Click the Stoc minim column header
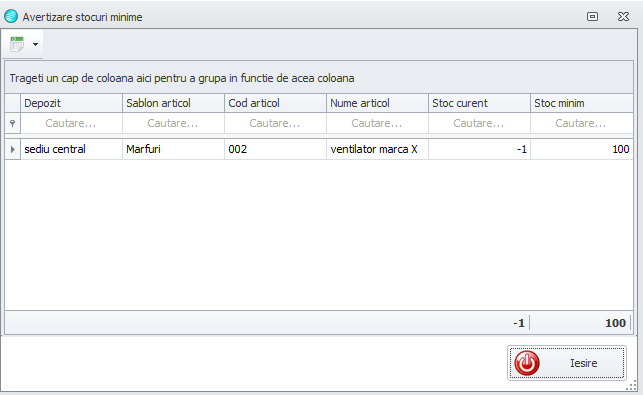Image resolution: width=643 pixels, height=395 pixels. [582, 103]
